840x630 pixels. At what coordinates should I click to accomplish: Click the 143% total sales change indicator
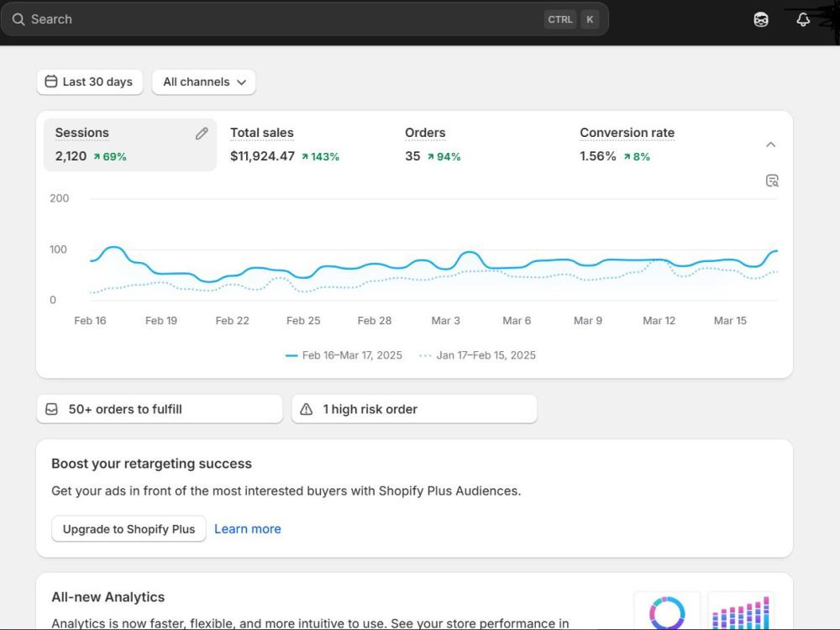point(320,156)
